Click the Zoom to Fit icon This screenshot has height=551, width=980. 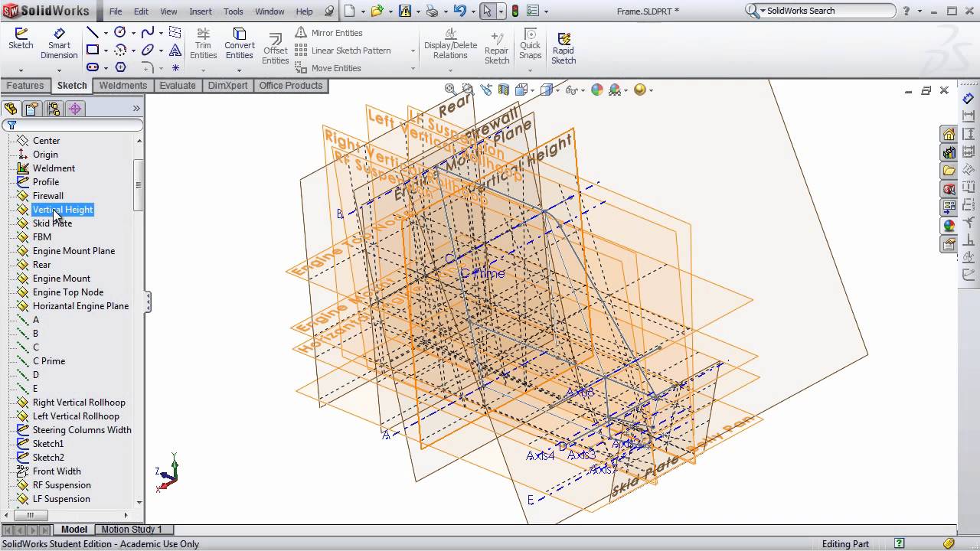point(450,90)
